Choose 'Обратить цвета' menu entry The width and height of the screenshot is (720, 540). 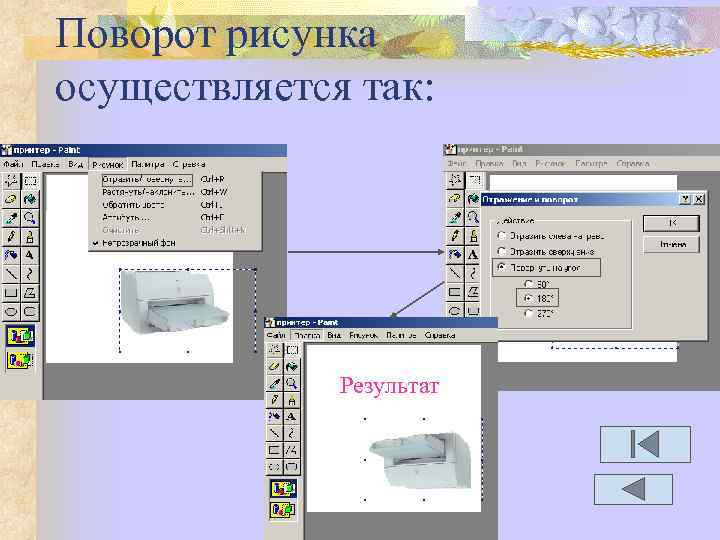175,205
